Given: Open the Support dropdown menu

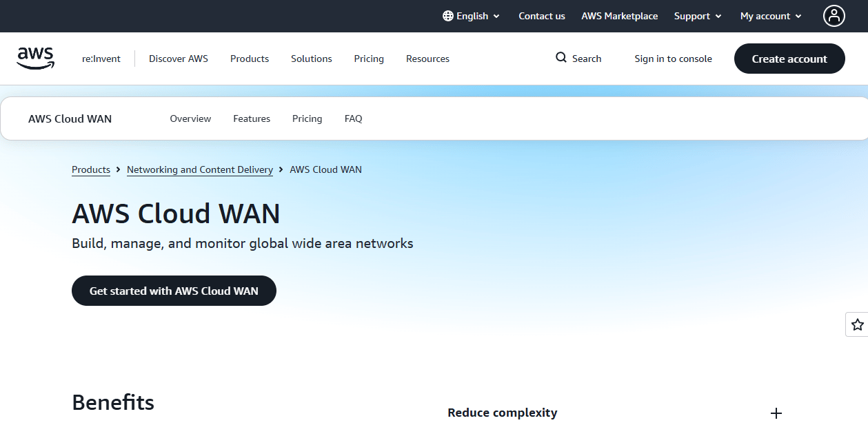Looking at the screenshot, I should click(x=698, y=16).
